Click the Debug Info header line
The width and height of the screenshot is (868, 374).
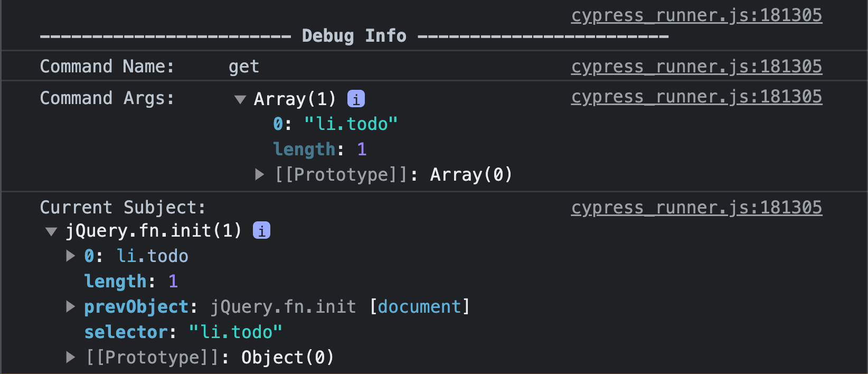click(x=354, y=36)
